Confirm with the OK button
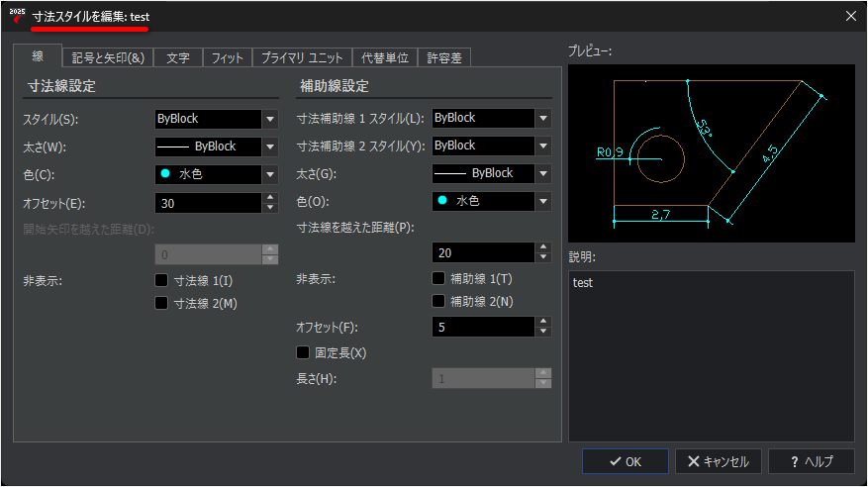Screen dimensions: 868x487 (625, 461)
